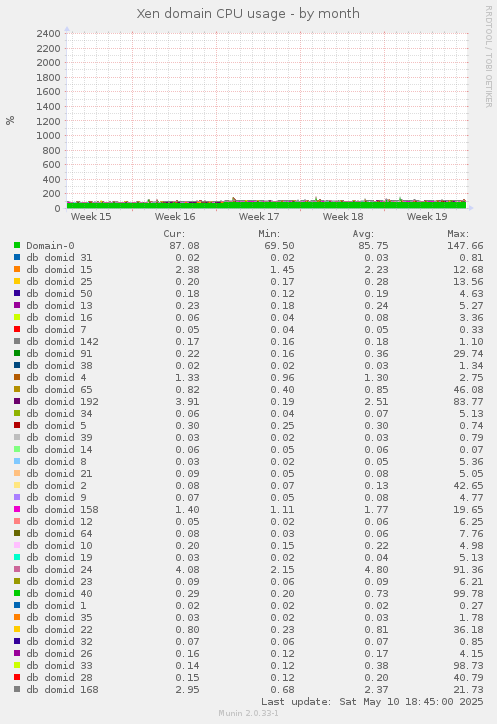Select the db domid 142 legend label

pos(62,342)
